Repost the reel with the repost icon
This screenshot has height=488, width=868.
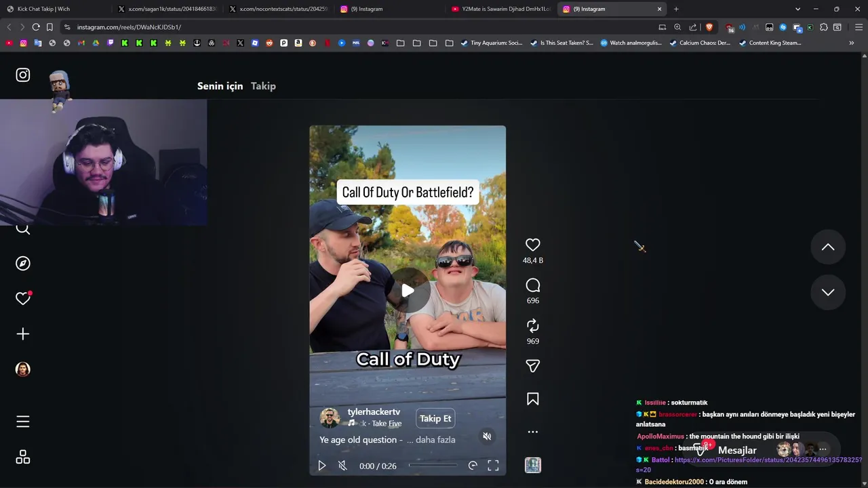point(533,325)
